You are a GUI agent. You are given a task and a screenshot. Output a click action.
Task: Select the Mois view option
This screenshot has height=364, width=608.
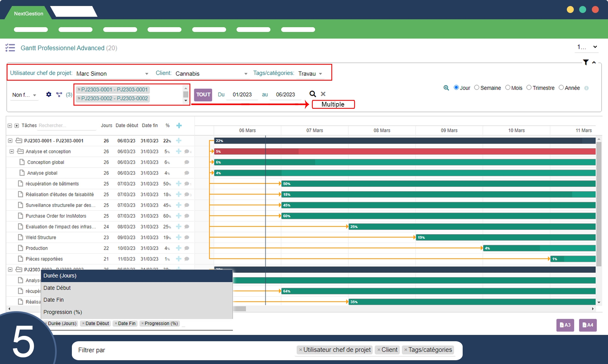click(508, 88)
